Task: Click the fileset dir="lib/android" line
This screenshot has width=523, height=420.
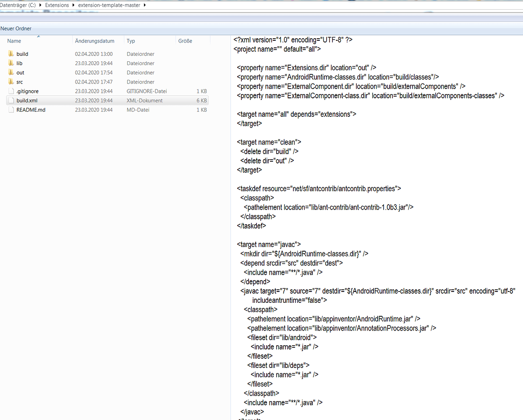Action: 282,337
